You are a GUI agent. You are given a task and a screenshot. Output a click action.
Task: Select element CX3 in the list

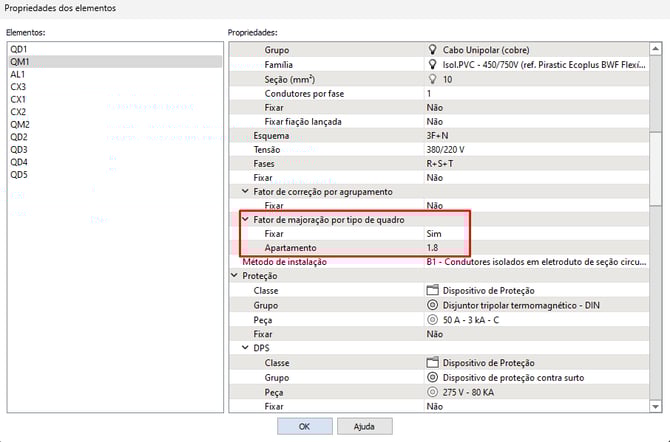(18, 87)
